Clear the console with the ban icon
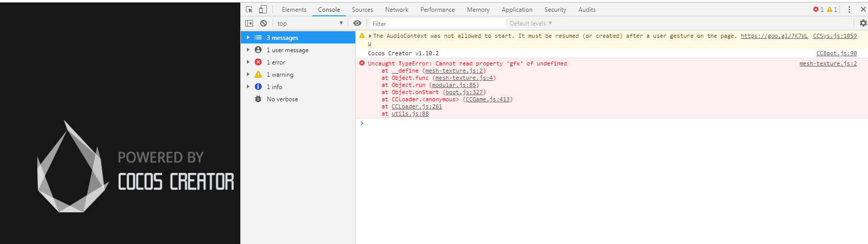868x244 pixels. (x=263, y=24)
